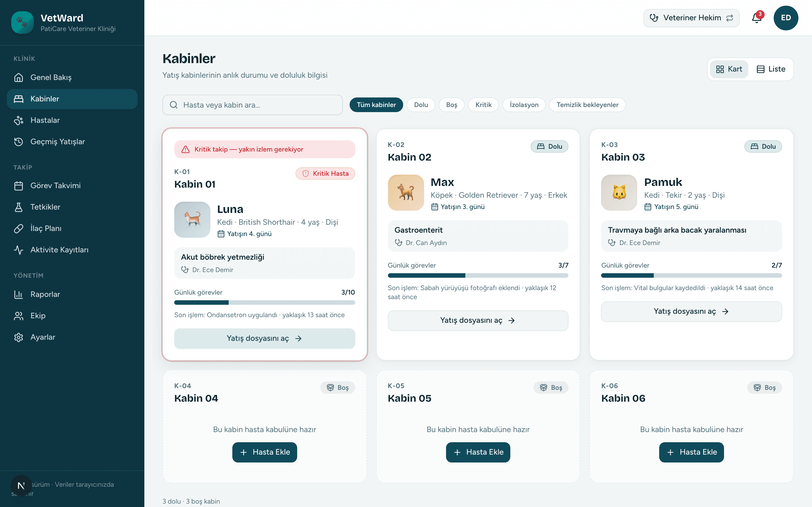The height and width of the screenshot is (507, 812).
Task: Open the İlaç Planı pill icon
Action: click(x=18, y=228)
